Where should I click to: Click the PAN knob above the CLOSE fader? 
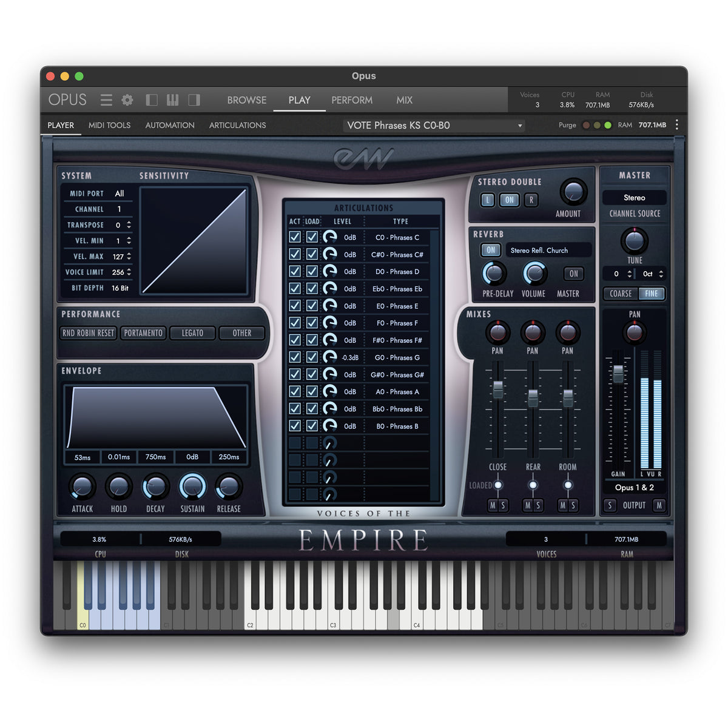tap(497, 332)
